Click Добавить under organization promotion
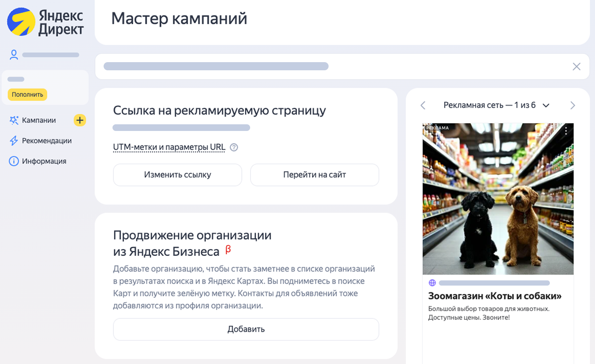Screen dimensions: 595x364 point(246,329)
